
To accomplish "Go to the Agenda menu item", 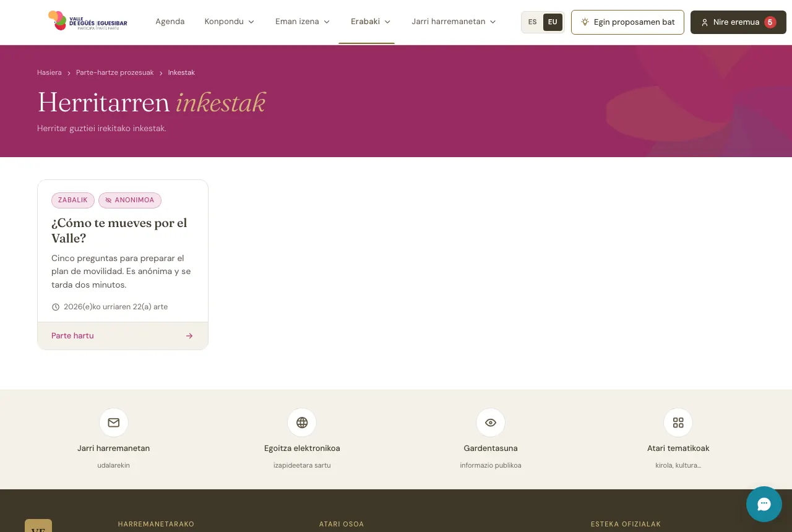I will click(x=170, y=22).
